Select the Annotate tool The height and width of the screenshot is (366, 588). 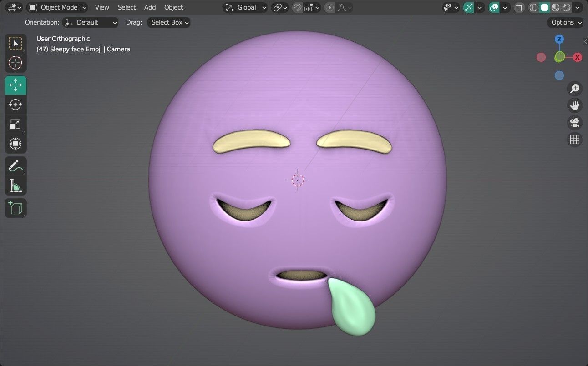tap(15, 166)
